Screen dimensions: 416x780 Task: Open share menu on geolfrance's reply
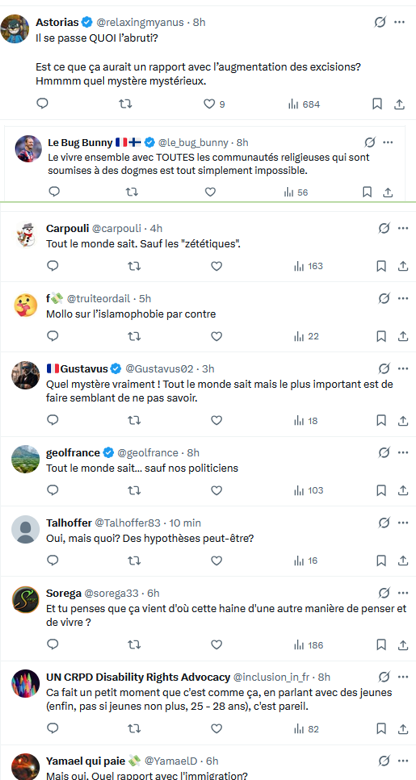click(x=403, y=490)
